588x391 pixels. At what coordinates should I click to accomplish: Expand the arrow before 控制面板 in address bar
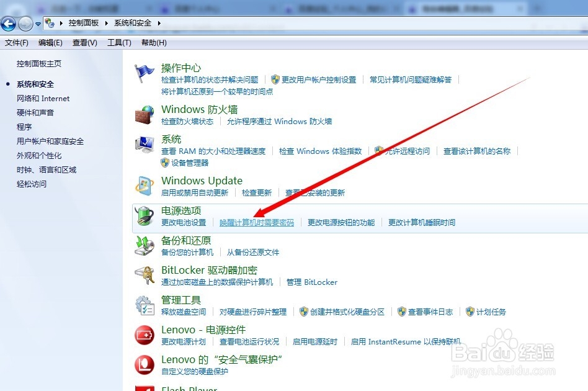(61, 23)
